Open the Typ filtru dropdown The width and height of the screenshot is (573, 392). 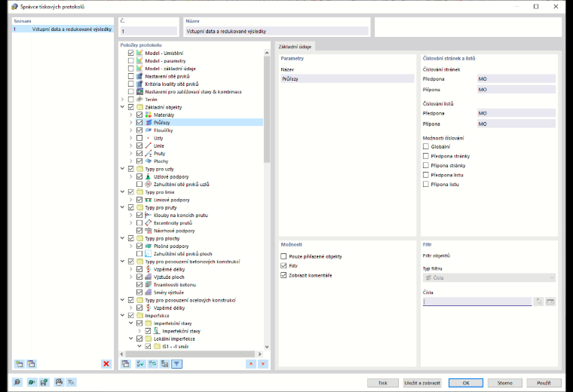(489, 277)
